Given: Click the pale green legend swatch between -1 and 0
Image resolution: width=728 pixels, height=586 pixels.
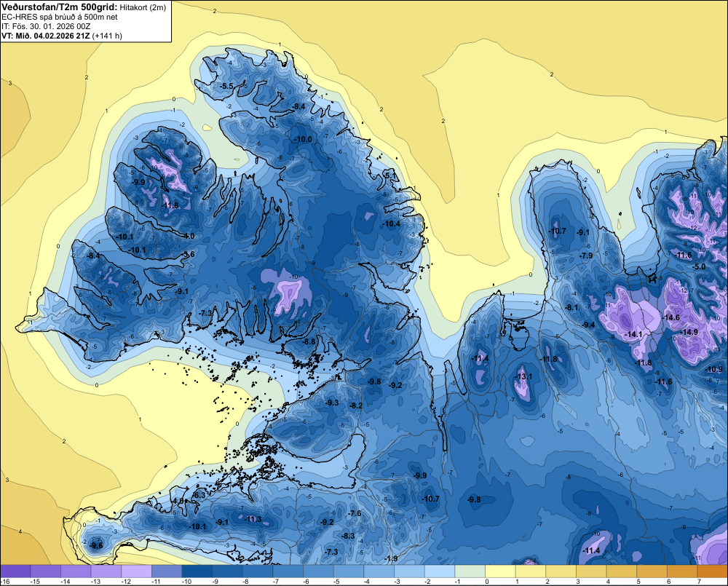Looking at the screenshot, I should [470, 571].
